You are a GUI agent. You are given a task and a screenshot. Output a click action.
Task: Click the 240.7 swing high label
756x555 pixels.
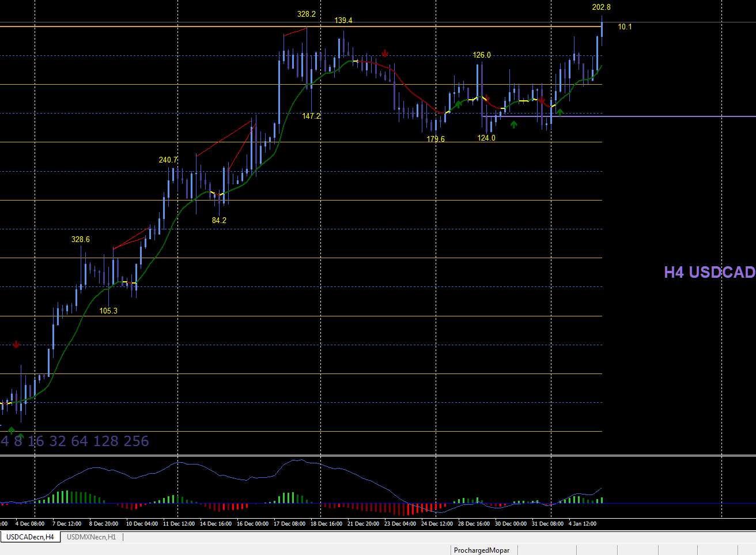pyautogui.click(x=168, y=160)
